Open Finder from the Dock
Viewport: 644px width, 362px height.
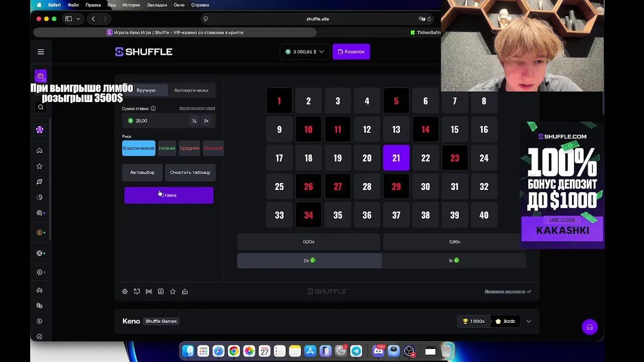pos(188,351)
